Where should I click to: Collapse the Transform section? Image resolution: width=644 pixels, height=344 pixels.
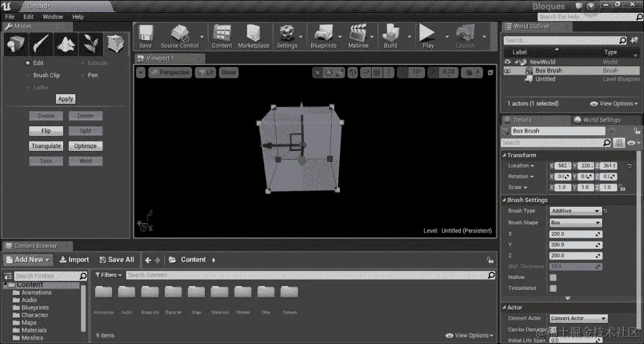click(504, 155)
